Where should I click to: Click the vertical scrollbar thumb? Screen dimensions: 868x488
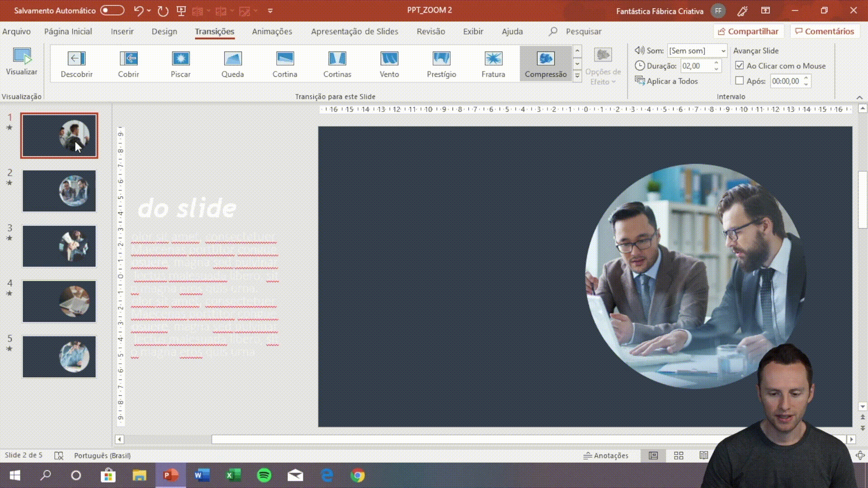(x=863, y=200)
